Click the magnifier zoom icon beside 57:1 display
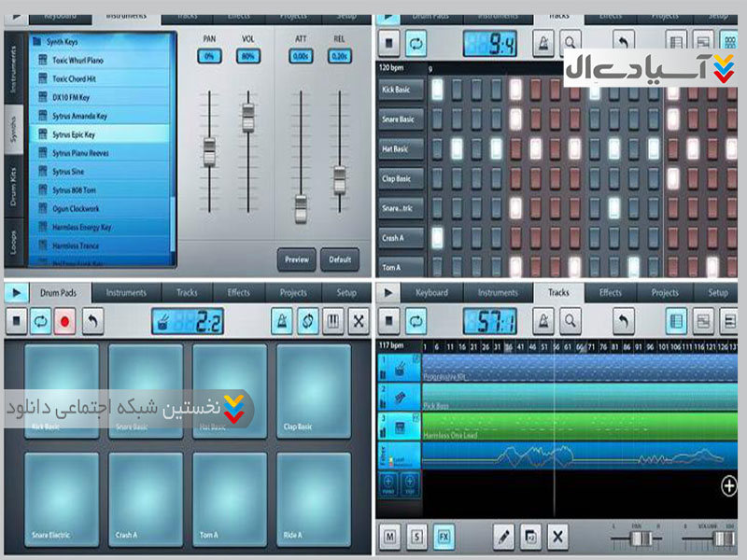 (x=568, y=321)
